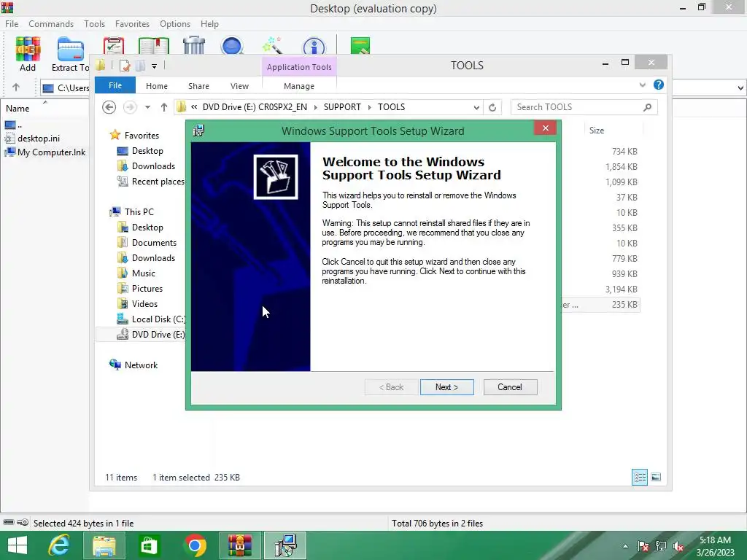
Task: Click the Explorer Back arrow button
Action: [x=109, y=107]
